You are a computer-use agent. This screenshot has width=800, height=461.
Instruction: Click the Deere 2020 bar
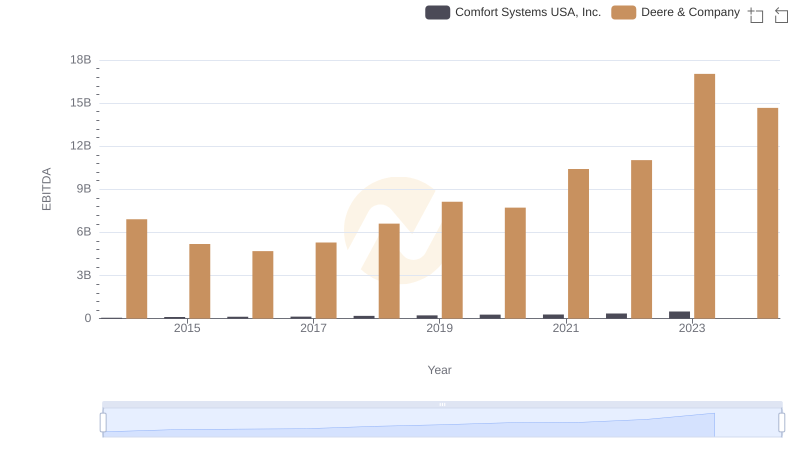[x=515, y=263]
